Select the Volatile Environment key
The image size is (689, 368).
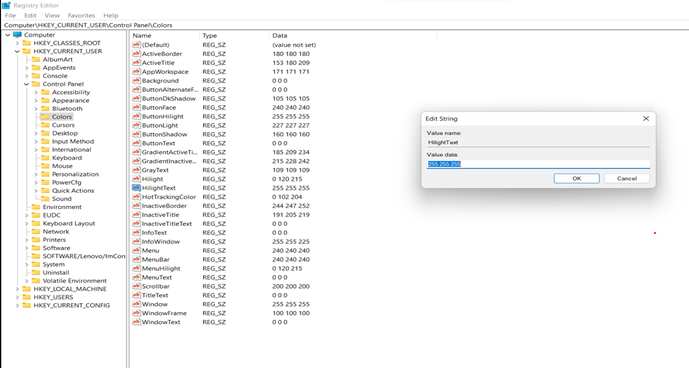pyautogui.click(x=74, y=281)
